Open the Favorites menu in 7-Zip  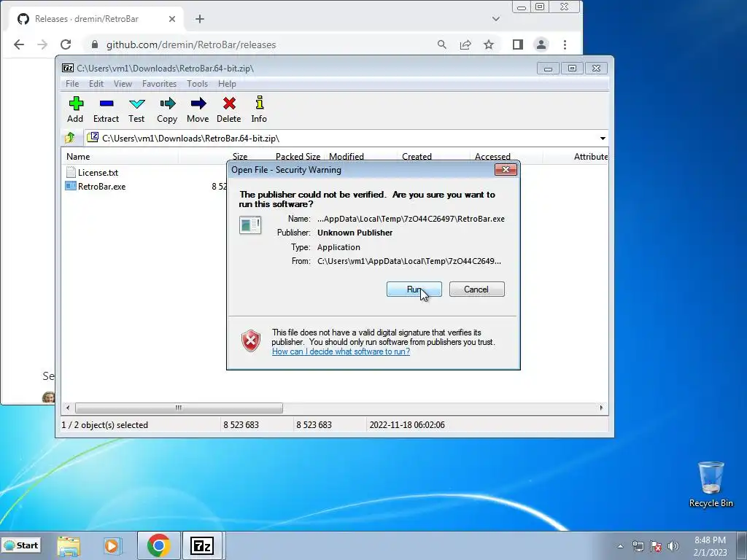[159, 83]
